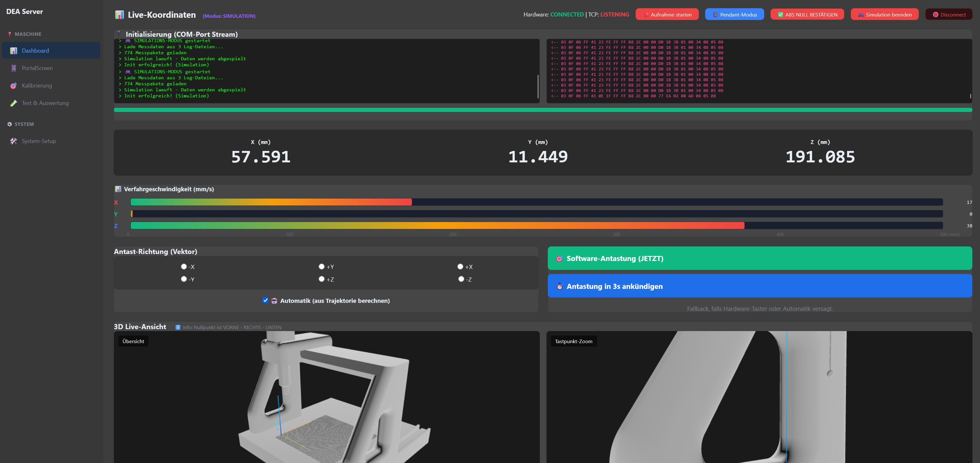Image resolution: width=980 pixels, height=463 pixels.
Task: Select the -X probing direction
Action: point(184,266)
